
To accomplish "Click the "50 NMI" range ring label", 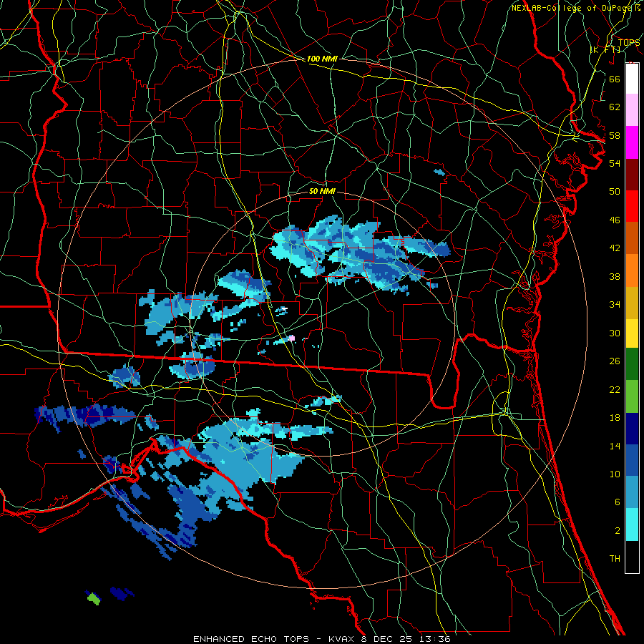I will pyautogui.click(x=322, y=191).
